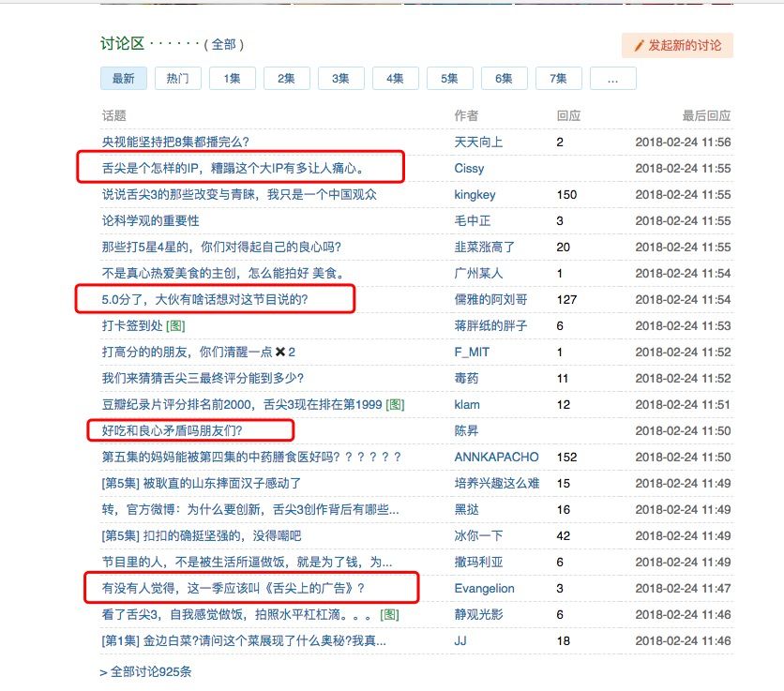784x691 pixels.
Task: Click the 发起新的讨论 button
Action: point(677,46)
